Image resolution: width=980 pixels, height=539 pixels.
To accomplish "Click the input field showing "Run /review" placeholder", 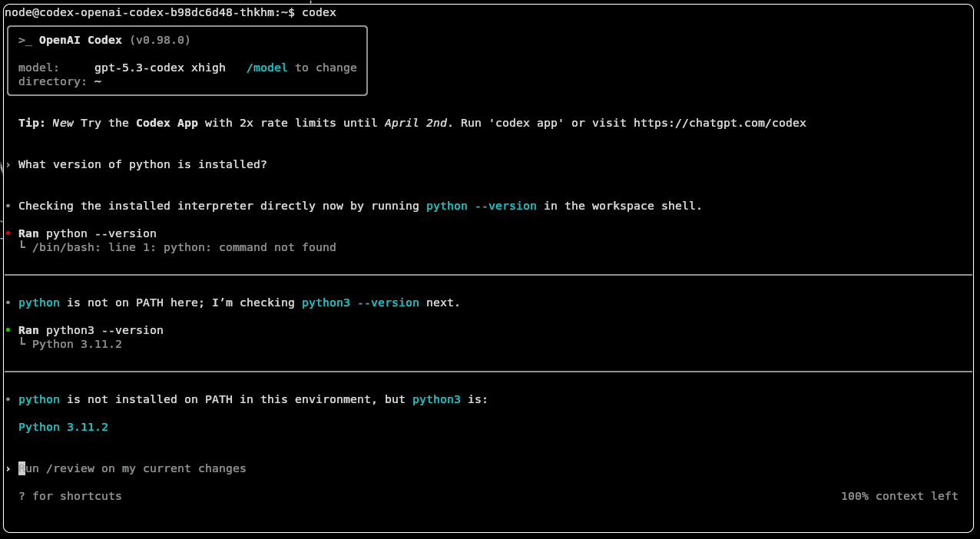I will (132, 468).
